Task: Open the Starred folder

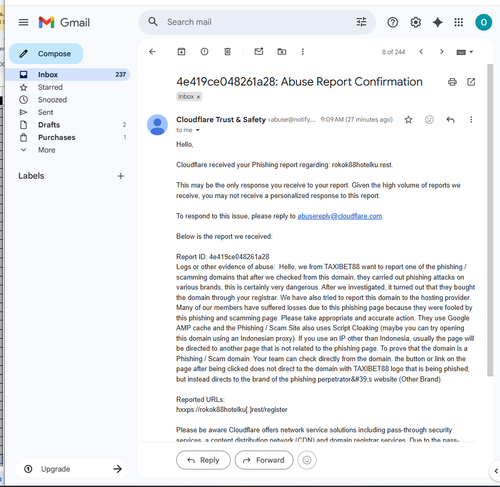Action: [x=67, y=87]
